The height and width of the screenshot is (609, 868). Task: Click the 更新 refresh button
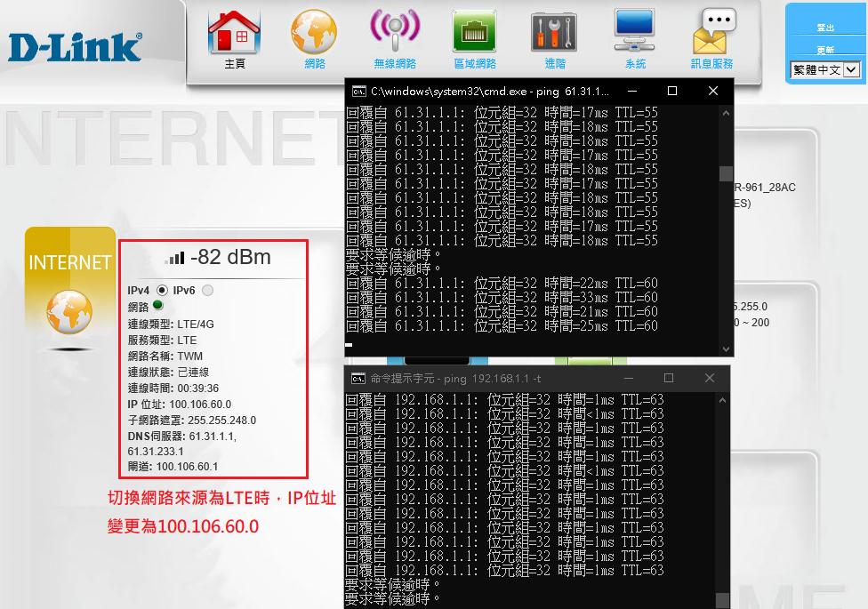[825, 50]
